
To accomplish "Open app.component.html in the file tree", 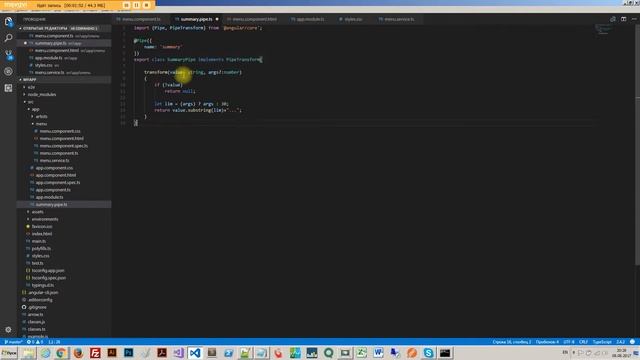I will tap(56, 175).
